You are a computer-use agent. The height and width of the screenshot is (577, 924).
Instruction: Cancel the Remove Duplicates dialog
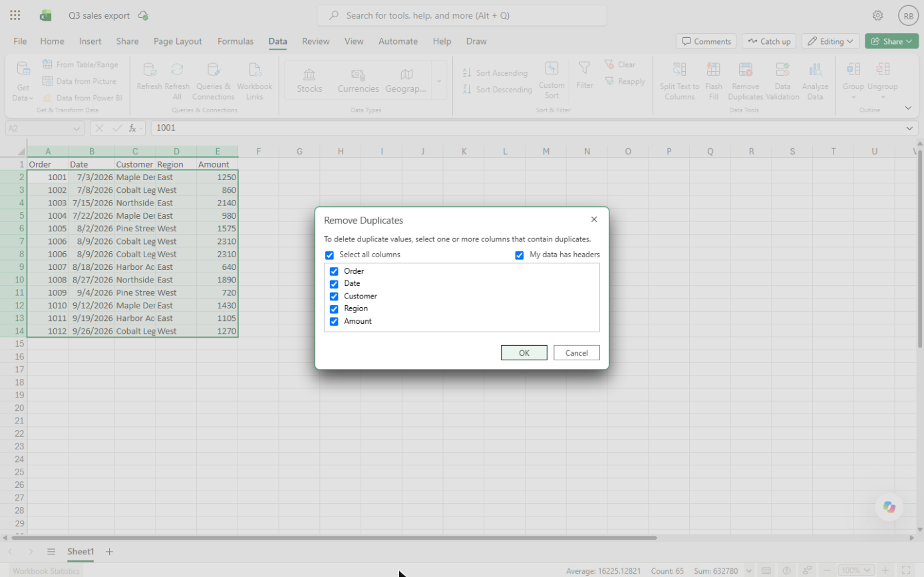(577, 353)
